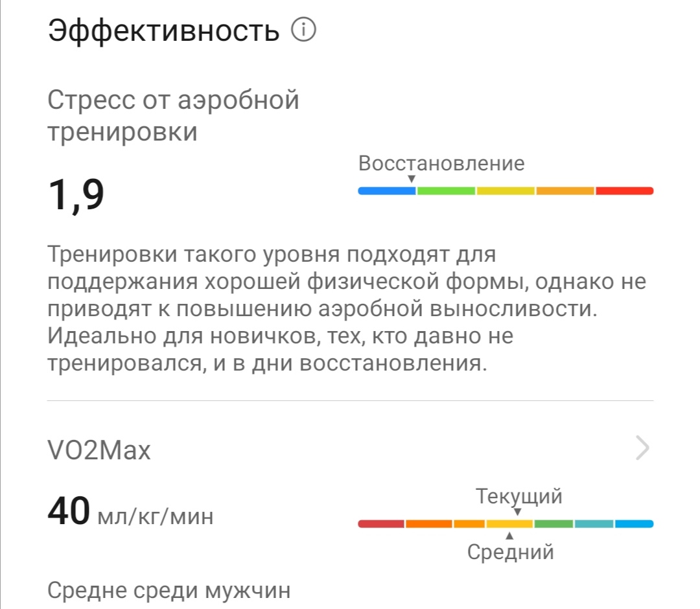Select the green segment of VO2Max bar
This screenshot has width=700, height=609.
(x=554, y=523)
